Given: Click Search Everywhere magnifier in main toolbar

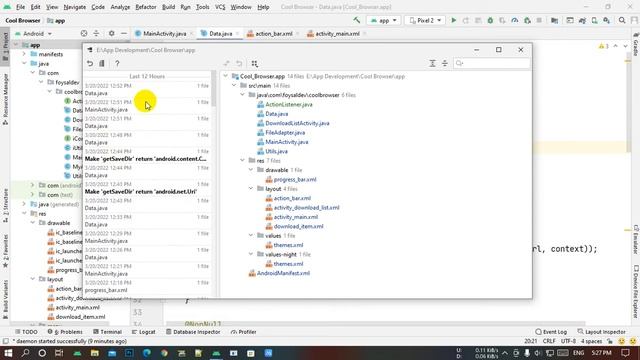Looking at the screenshot, I should pos(622,20).
